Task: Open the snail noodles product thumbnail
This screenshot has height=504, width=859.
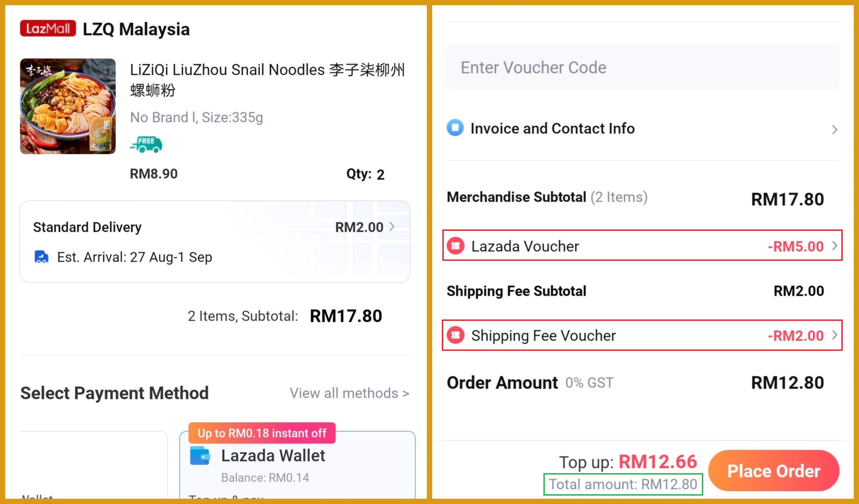Action: tap(68, 106)
